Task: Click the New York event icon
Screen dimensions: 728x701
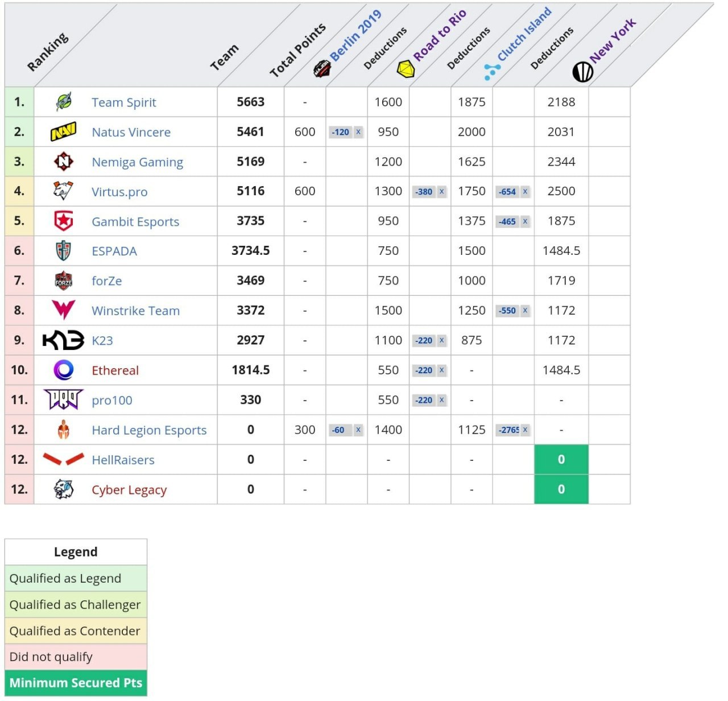Action: point(582,72)
